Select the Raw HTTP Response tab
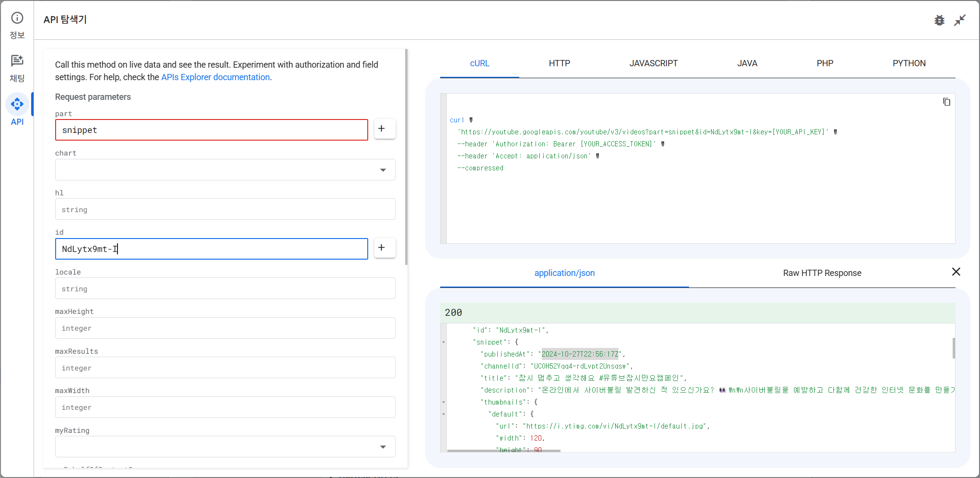Image resolution: width=980 pixels, height=478 pixels. [x=822, y=273]
